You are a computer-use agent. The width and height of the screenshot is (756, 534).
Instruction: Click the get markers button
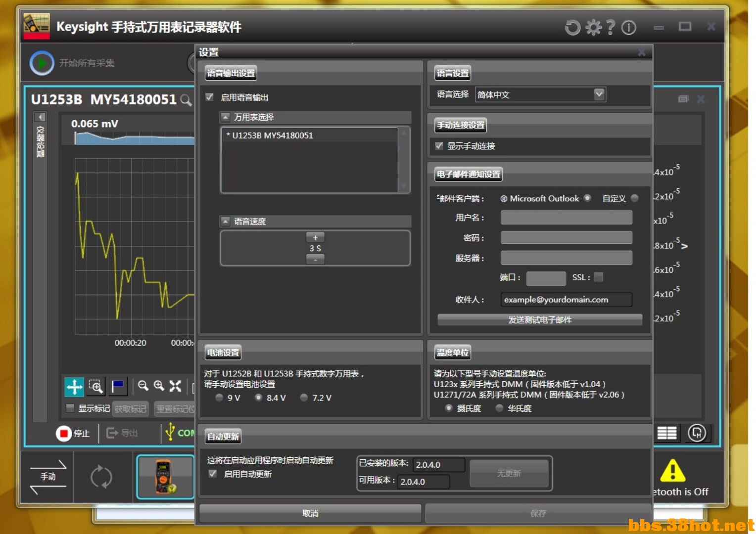tap(131, 409)
